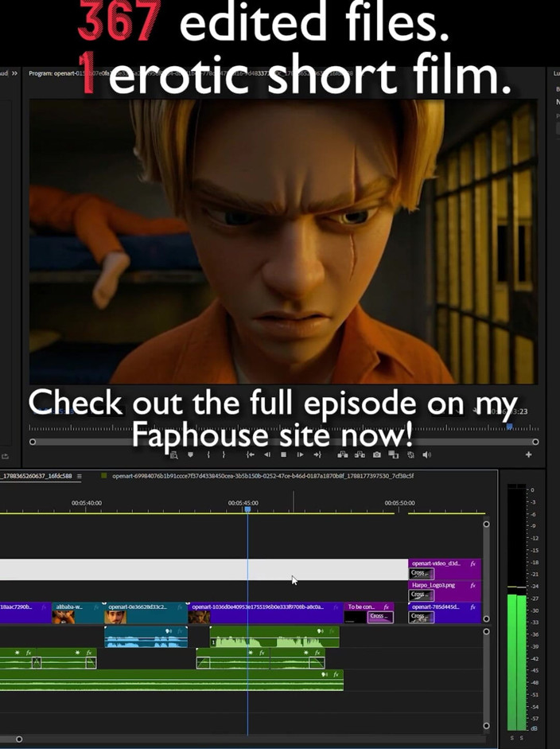Click Cross dissolve on openart-video_d3d clip
The width and height of the screenshot is (560, 749).
(422, 573)
